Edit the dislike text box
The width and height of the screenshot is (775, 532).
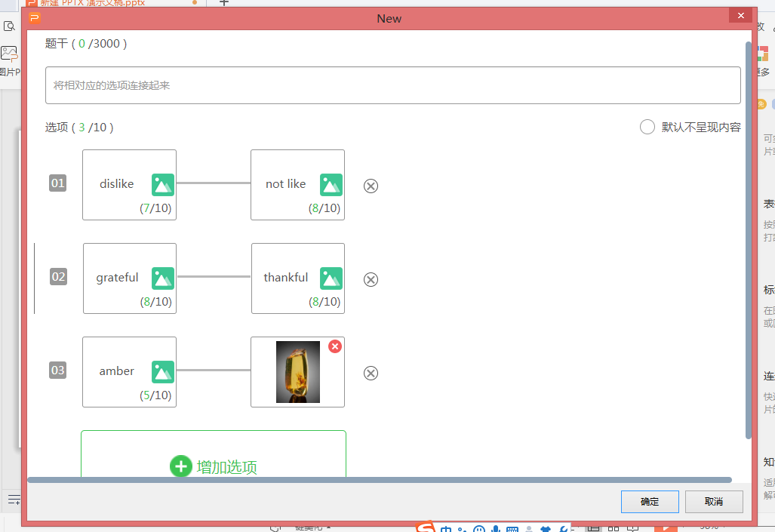tap(116, 184)
